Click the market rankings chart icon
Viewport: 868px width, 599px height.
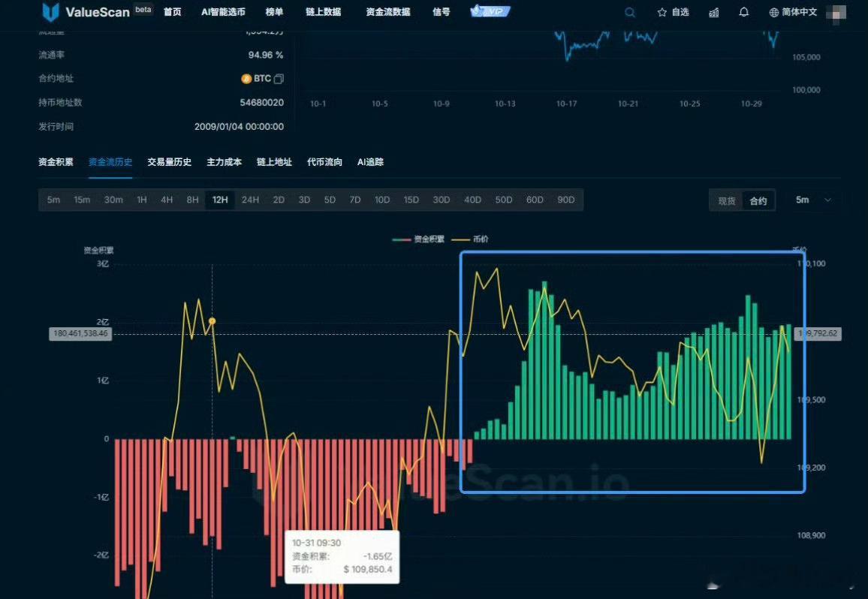(713, 12)
